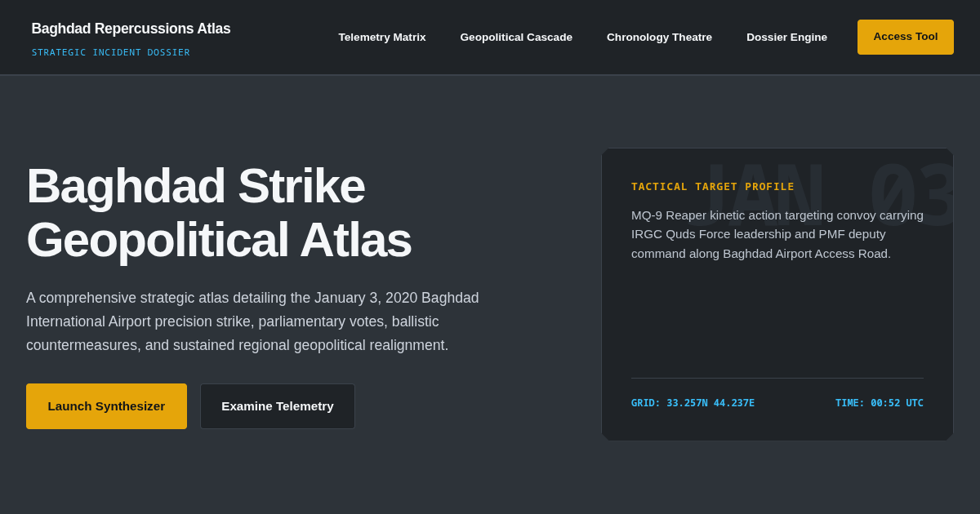The height and width of the screenshot is (514, 980).
Task: Click the Access Tool button
Action: [x=906, y=37]
